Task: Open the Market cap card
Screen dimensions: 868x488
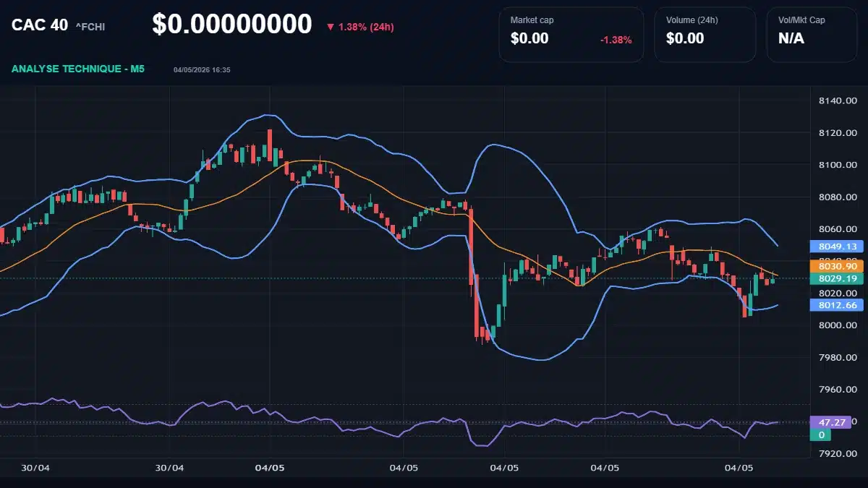Action: [x=571, y=35]
